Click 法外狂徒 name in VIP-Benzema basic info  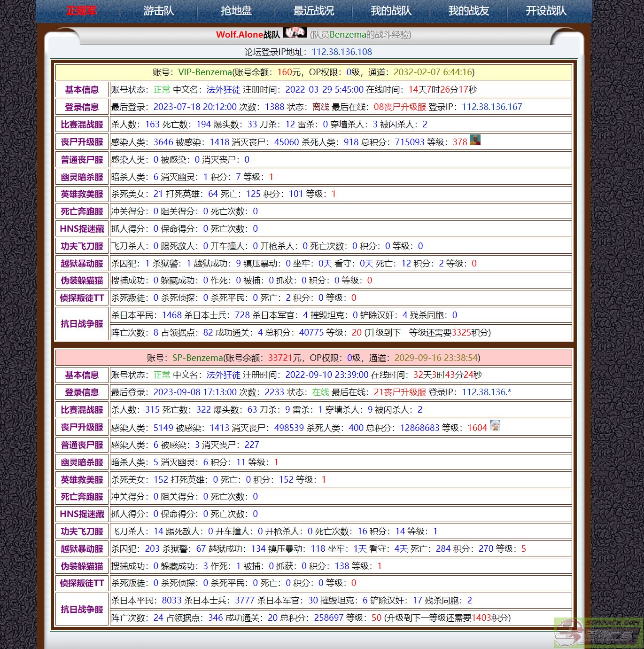tap(224, 89)
